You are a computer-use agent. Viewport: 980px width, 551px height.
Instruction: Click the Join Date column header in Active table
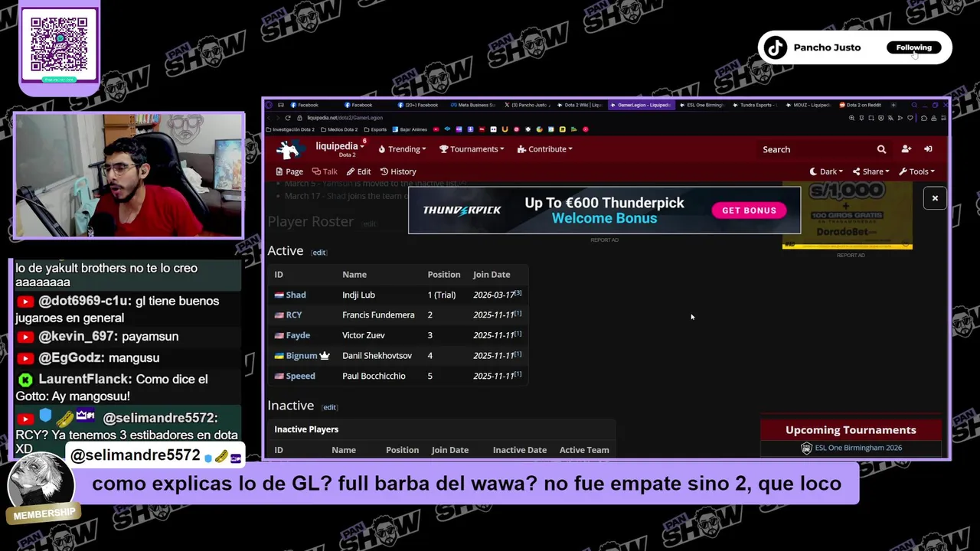click(492, 274)
